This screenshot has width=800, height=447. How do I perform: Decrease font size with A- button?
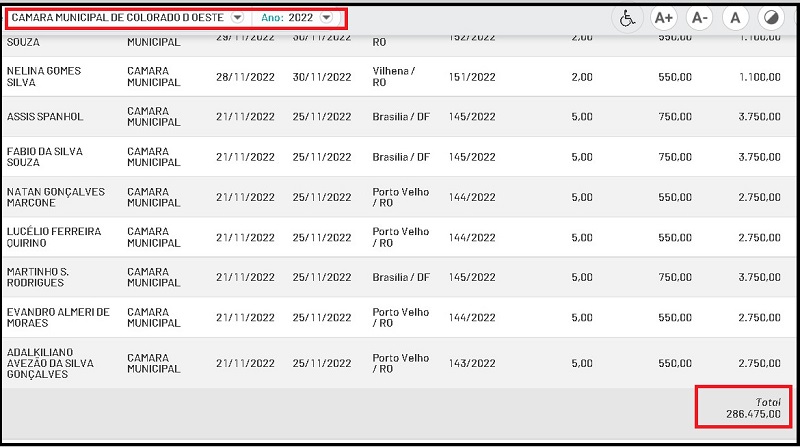[x=699, y=18]
